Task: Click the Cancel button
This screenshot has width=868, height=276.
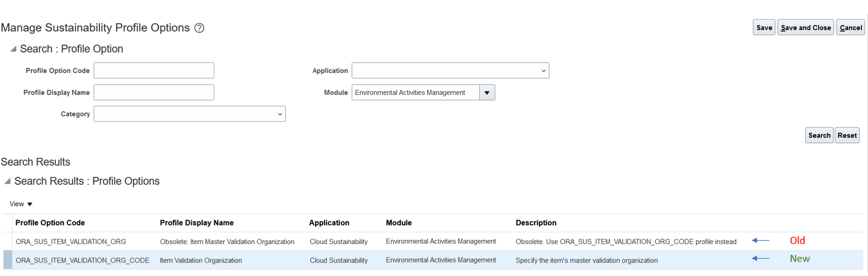Action: 851,28
